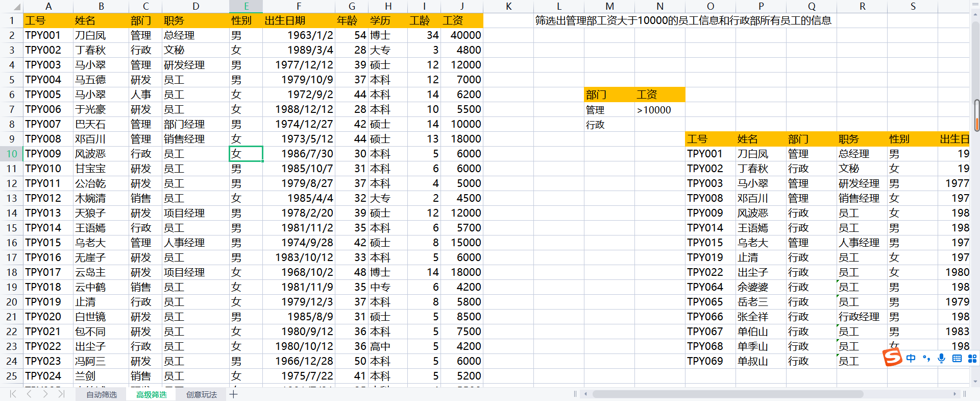Screen dimensions: 980x401
Task: Select salary cell 40000
Action: [462, 35]
